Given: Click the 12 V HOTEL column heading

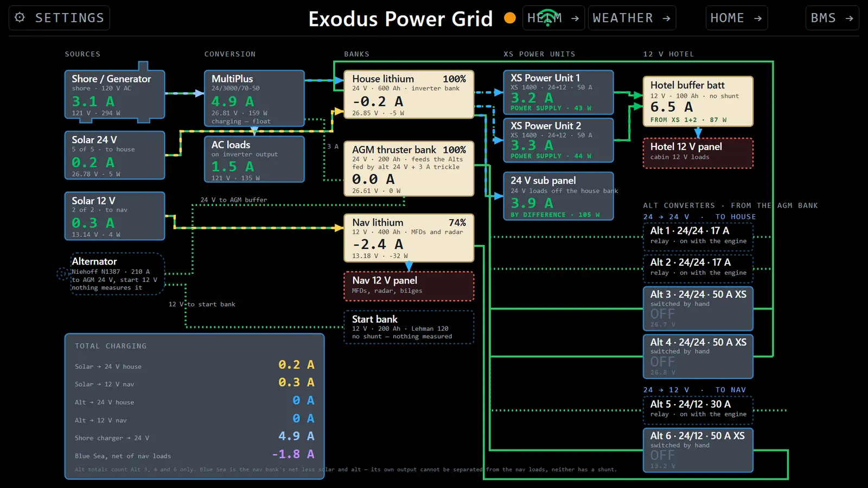Looking at the screenshot, I should coord(668,54).
